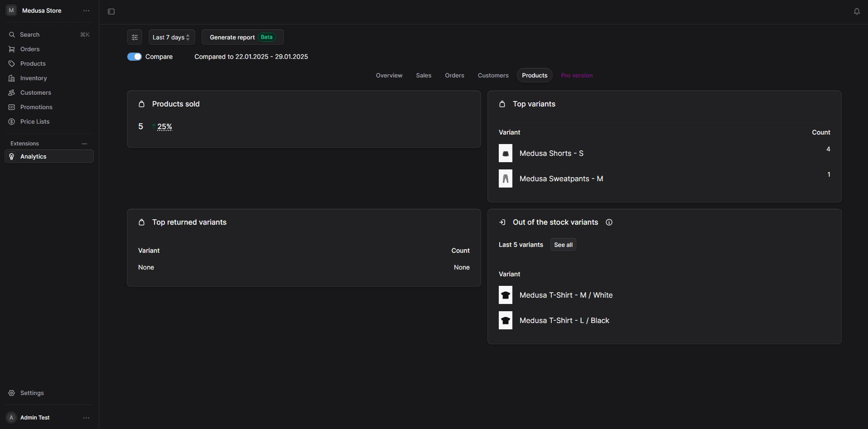Switch to the Overview tab
Viewport: 868px width, 429px height.
coord(389,75)
